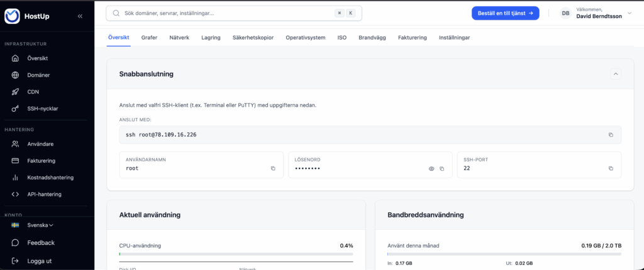The width and height of the screenshot is (644, 270).
Task: Click the HostUp logo icon
Action: click(12, 16)
